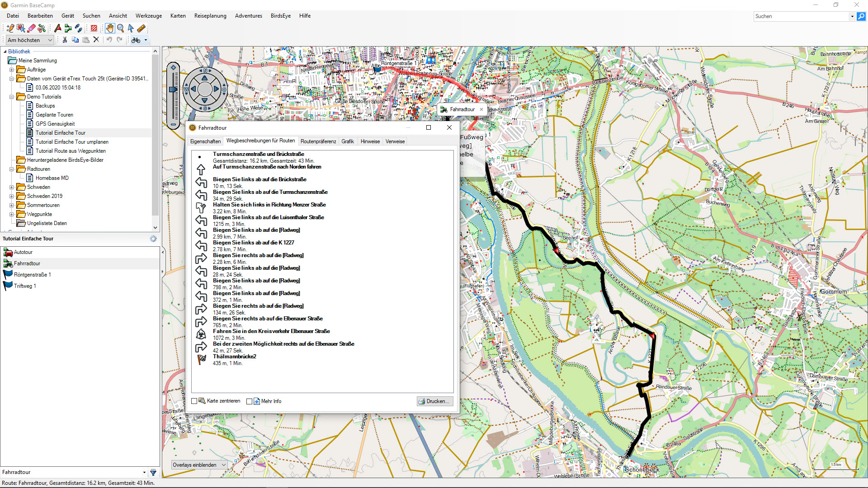Screen dimensions: 868x488
Task: Click the red striped avoidance area icon
Action: (94, 28)
